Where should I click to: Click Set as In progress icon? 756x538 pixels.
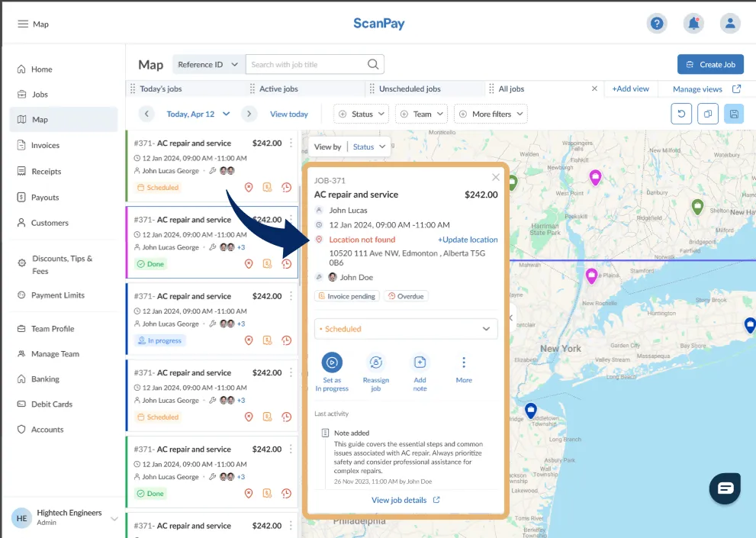(x=332, y=362)
